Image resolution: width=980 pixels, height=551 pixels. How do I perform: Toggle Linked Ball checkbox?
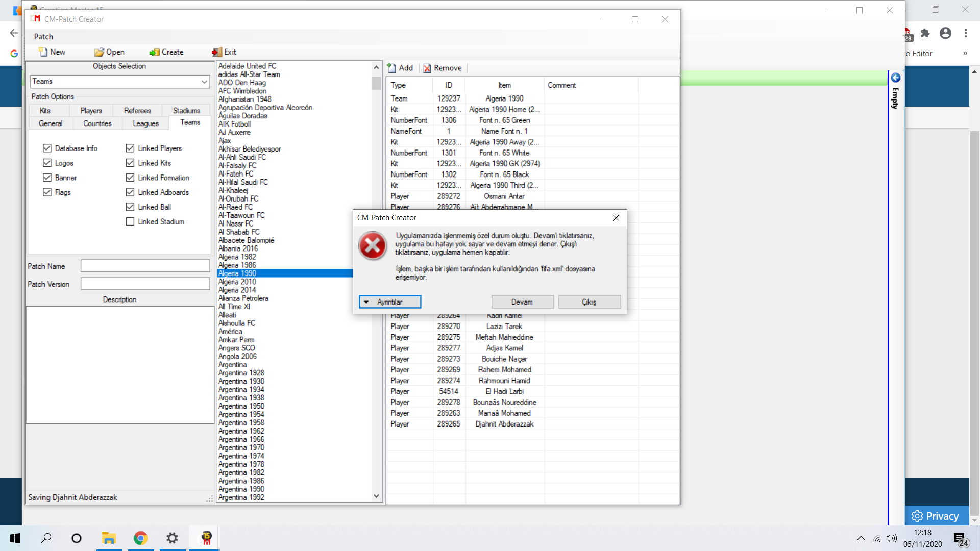pyautogui.click(x=130, y=207)
